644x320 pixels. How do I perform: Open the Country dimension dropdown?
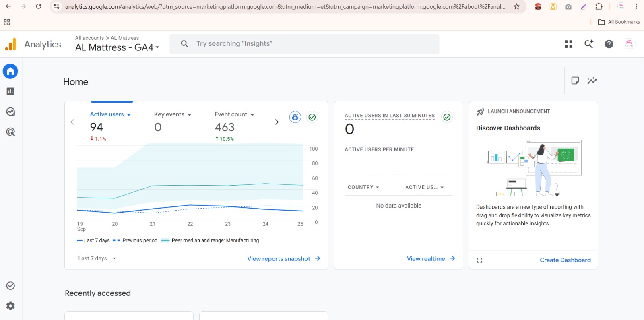point(363,187)
